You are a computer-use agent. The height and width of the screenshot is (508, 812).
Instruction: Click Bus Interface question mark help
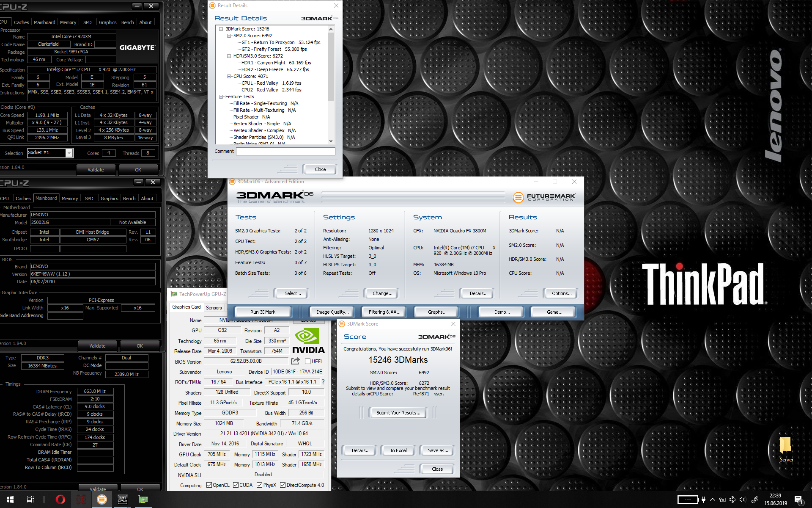pyautogui.click(x=323, y=382)
